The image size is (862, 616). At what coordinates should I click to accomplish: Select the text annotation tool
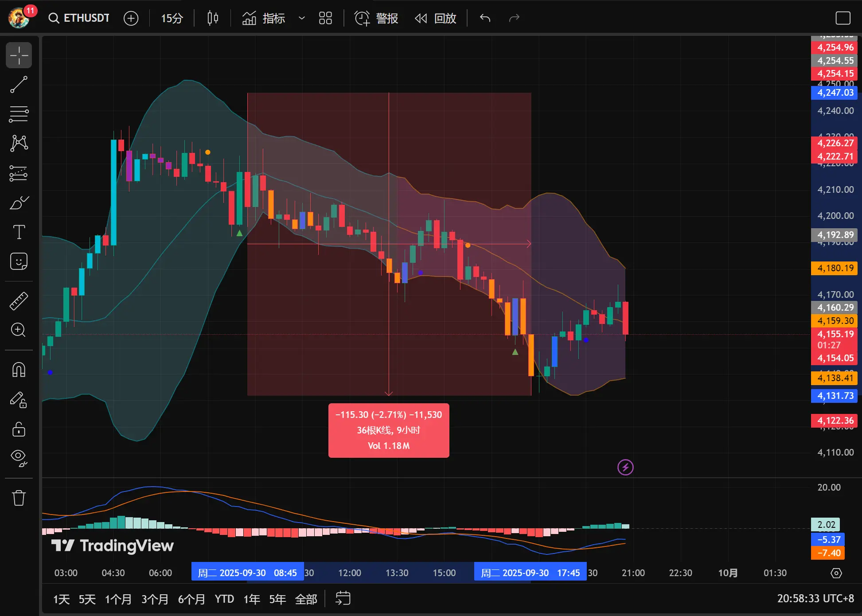coord(19,232)
